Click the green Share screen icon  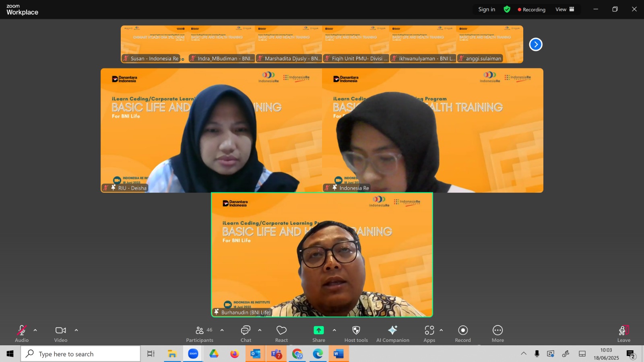[318, 330]
